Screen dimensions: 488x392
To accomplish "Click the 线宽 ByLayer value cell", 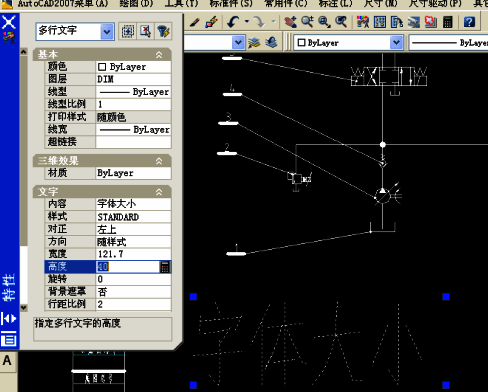I will tap(133, 129).
